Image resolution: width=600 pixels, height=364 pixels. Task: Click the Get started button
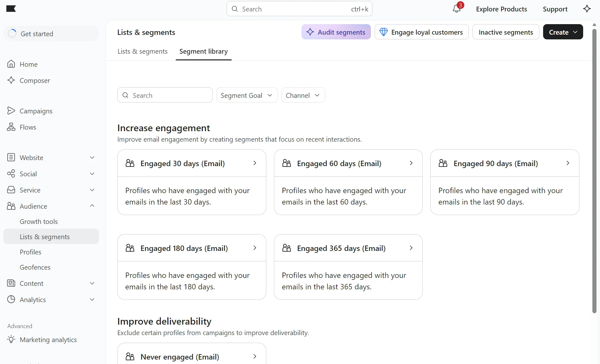[x=51, y=33]
